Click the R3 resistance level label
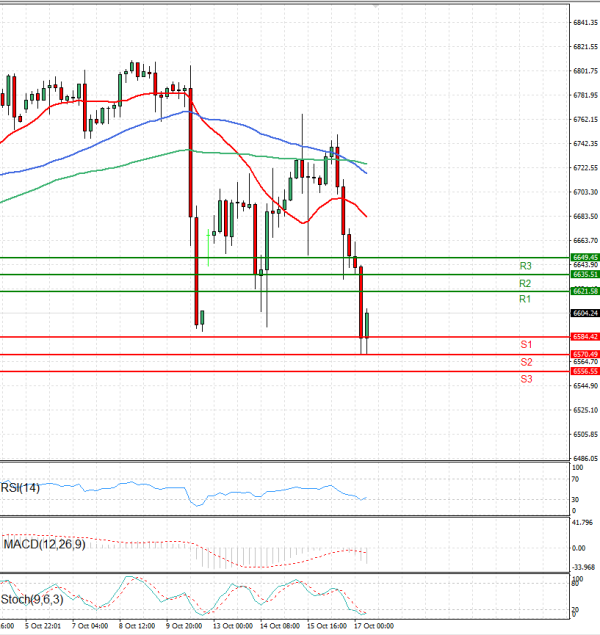 (525, 266)
